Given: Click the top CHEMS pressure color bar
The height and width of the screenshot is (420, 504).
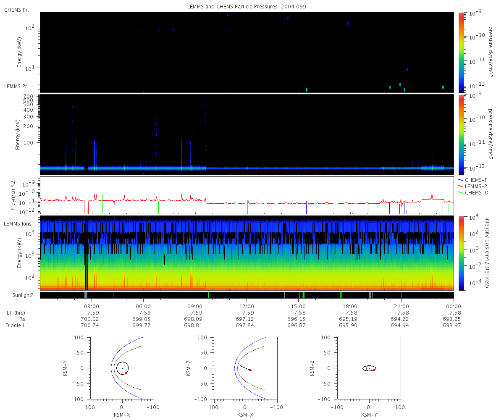Looking at the screenshot, I should (x=461, y=52).
